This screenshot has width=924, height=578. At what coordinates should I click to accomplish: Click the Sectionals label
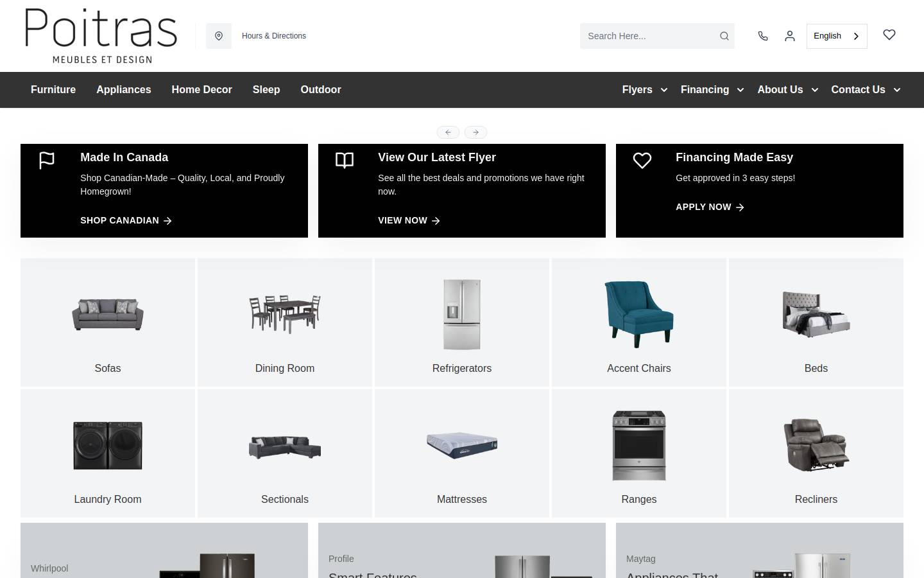(x=285, y=500)
